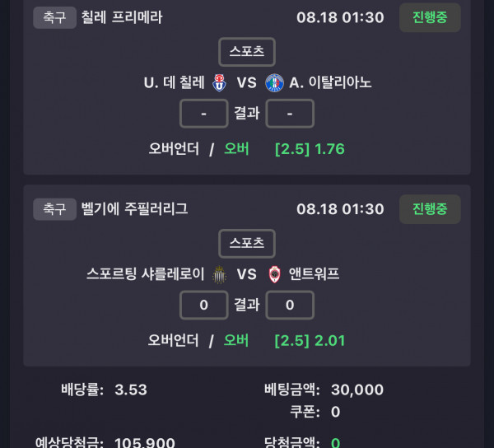The width and height of the screenshot is (494, 448).
Task: Select the 축구 tag on 칠레 프리메라 card
Action: 54,17
